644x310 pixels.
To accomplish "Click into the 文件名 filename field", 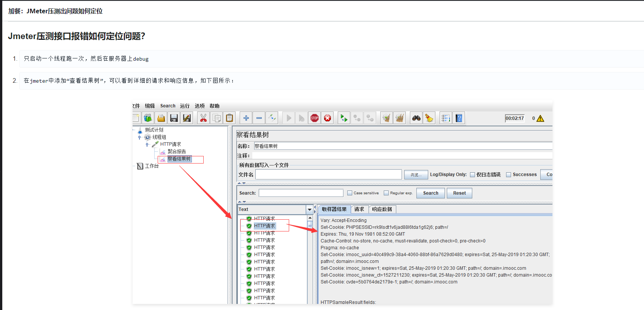I will (329, 175).
